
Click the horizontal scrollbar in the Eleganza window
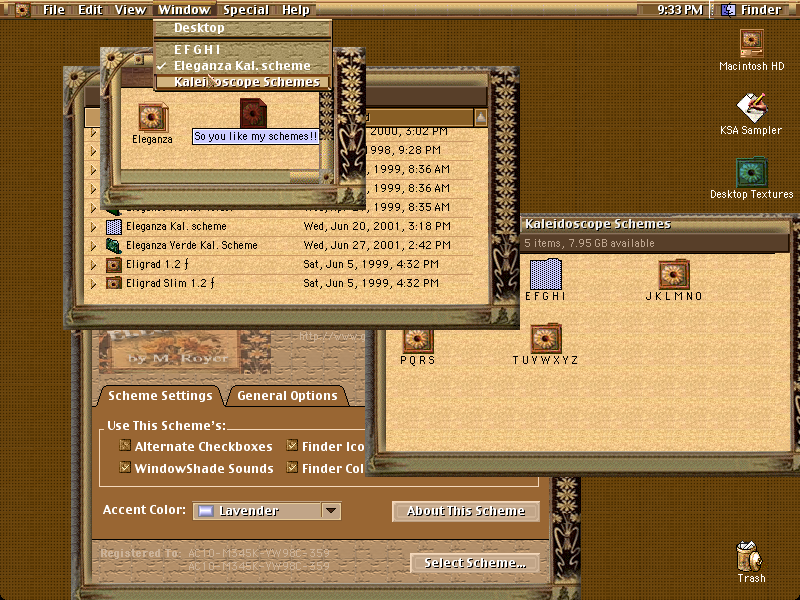tap(220, 176)
